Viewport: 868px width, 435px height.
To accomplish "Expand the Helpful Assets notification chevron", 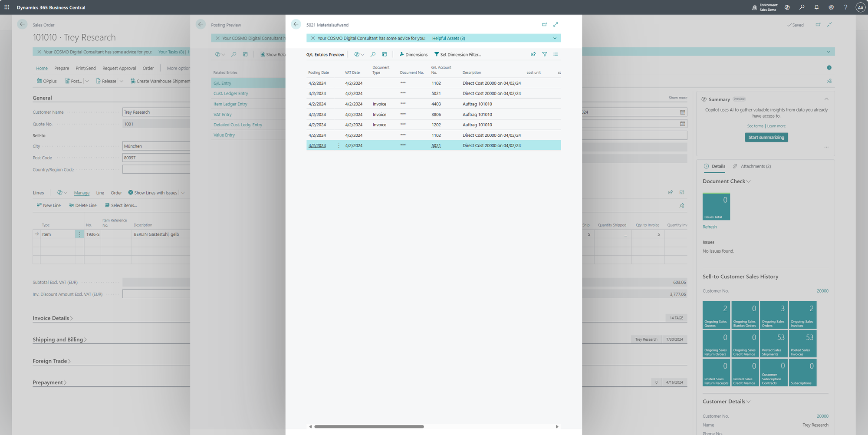I will [x=555, y=39].
